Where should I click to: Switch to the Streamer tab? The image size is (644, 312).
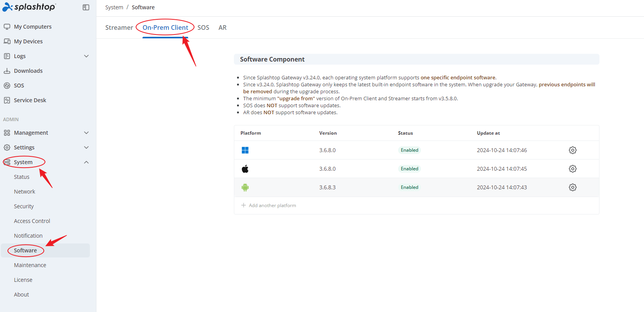(119, 27)
